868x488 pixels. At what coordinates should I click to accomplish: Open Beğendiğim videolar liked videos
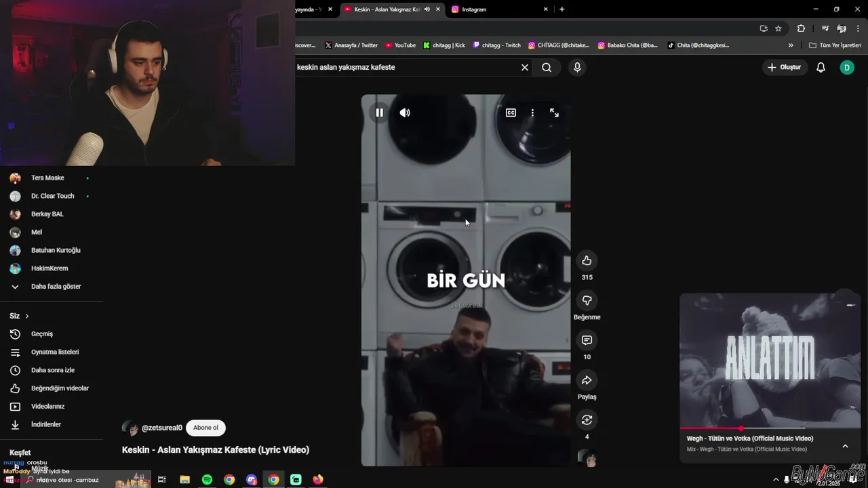pyautogui.click(x=60, y=388)
